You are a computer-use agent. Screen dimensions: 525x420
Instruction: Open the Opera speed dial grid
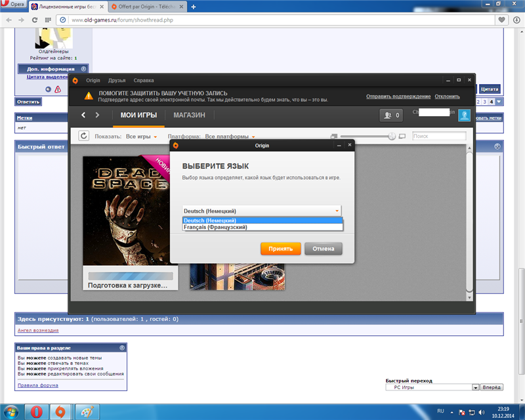point(48,20)
